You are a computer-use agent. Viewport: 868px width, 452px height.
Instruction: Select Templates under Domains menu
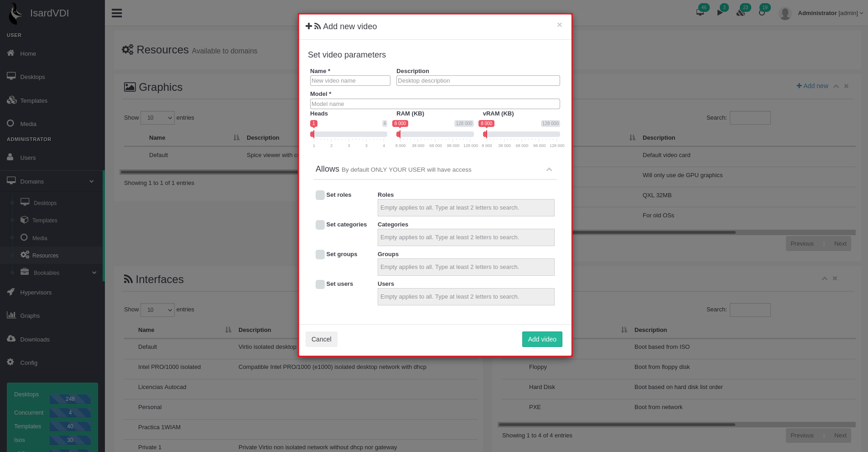pyautogui.click(x=45, y=221)
